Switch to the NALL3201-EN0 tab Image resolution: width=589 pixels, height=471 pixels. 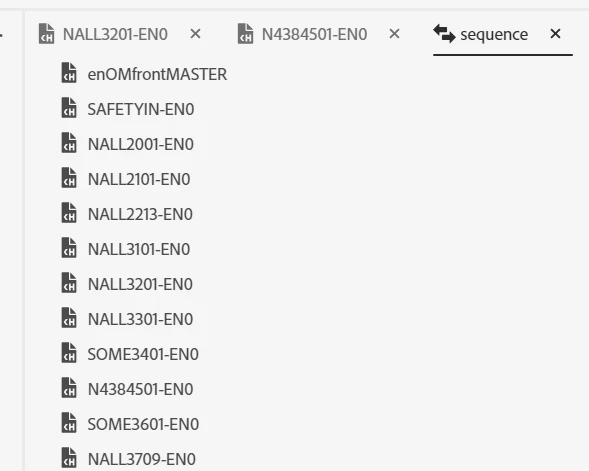pos(115,34)
